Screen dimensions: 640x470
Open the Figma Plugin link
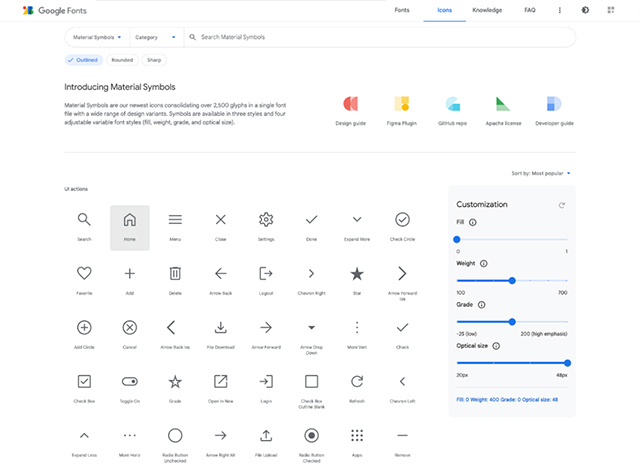coord(402,111)
